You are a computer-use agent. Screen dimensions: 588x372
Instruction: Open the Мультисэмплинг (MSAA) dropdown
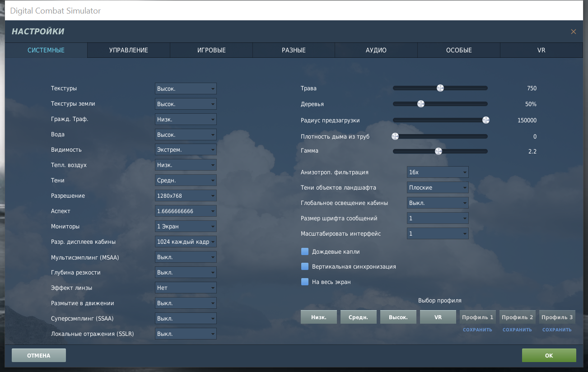[186, 257]
